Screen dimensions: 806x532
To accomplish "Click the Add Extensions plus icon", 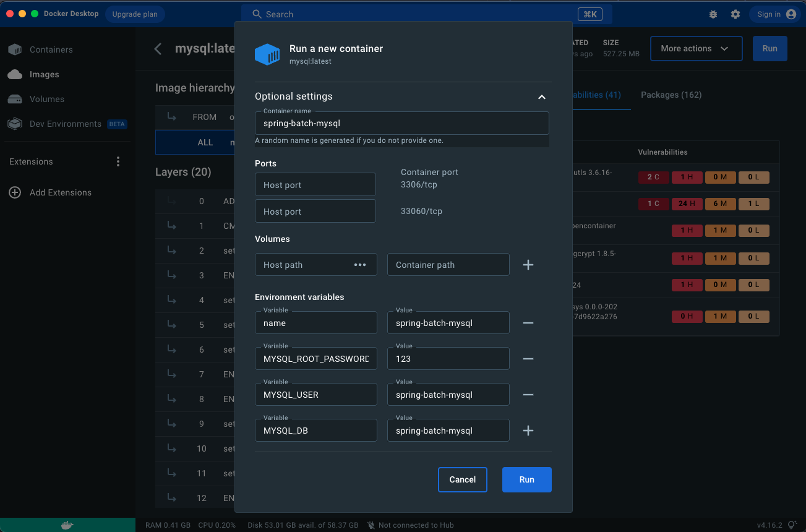I will click(x=15, y=192).
